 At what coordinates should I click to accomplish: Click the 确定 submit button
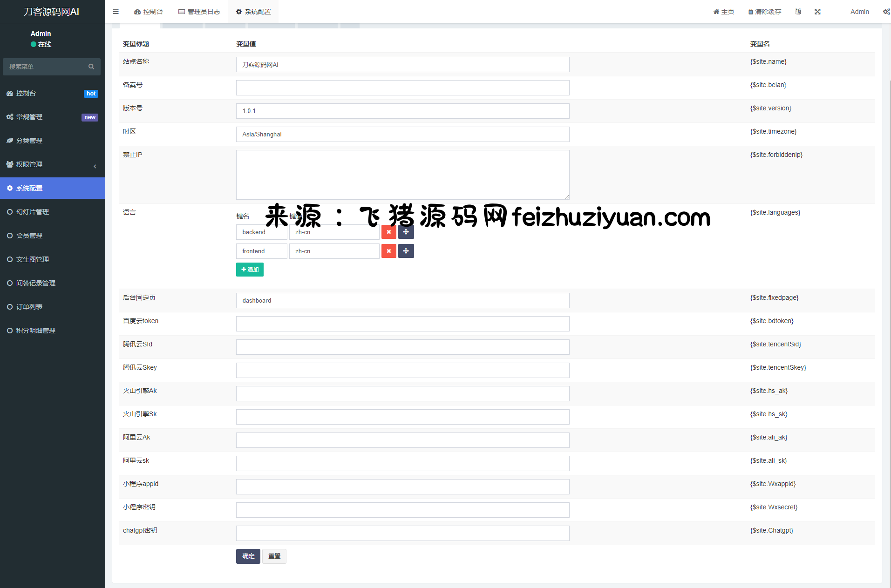tap(248, 556)
